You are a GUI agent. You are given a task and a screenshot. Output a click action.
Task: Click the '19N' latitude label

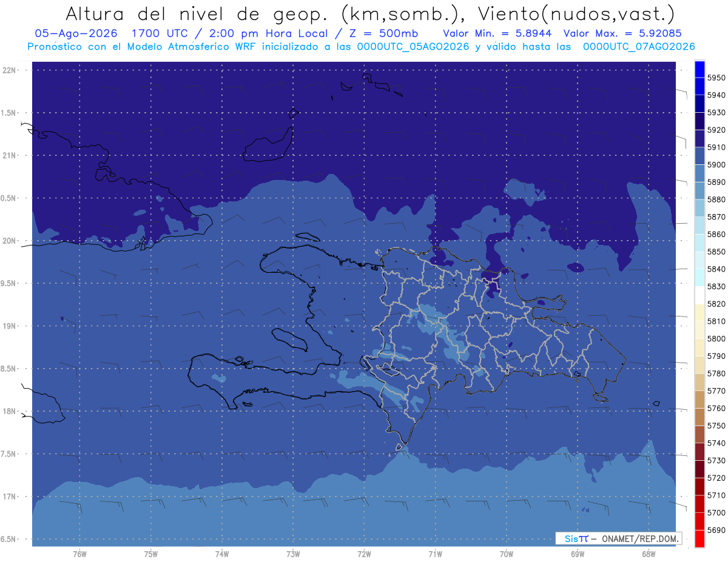point(9,326)
